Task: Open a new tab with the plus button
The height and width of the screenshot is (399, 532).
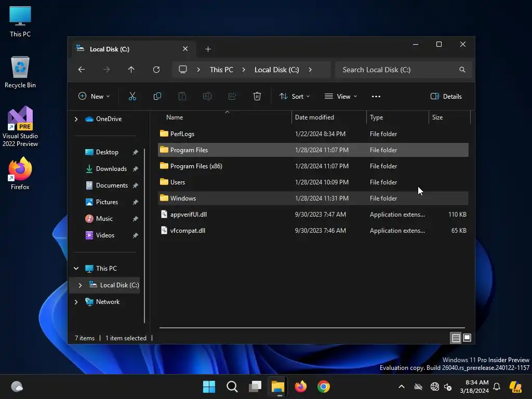Action: point(208,49)
